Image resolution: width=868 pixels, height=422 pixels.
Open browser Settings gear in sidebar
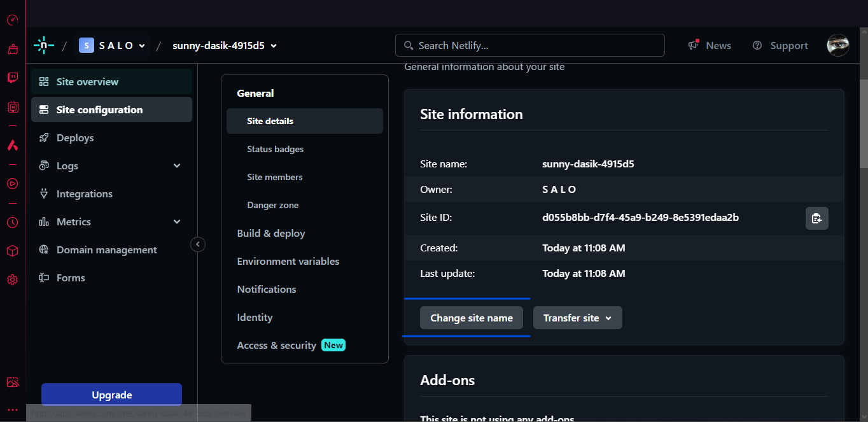(12, 280)
